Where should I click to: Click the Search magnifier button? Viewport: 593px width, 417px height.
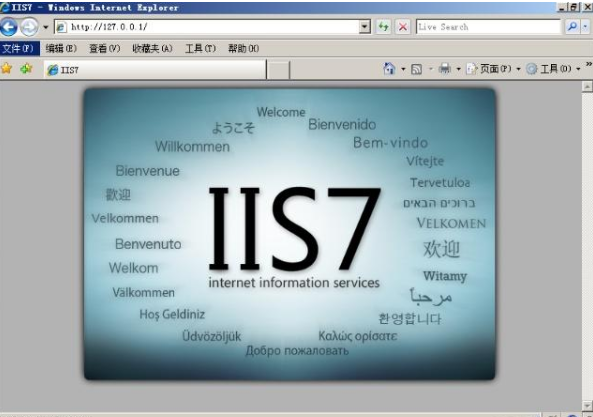click(x=572, y=27)
